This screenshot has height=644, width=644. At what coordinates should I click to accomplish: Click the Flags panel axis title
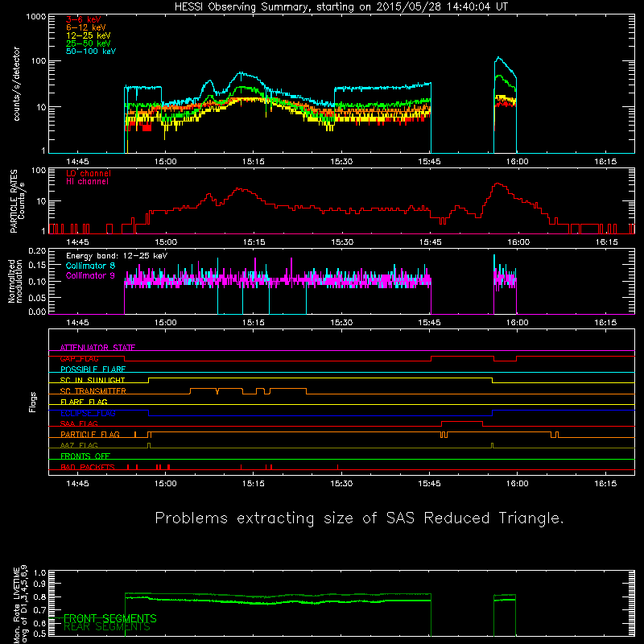pos(33,402)
